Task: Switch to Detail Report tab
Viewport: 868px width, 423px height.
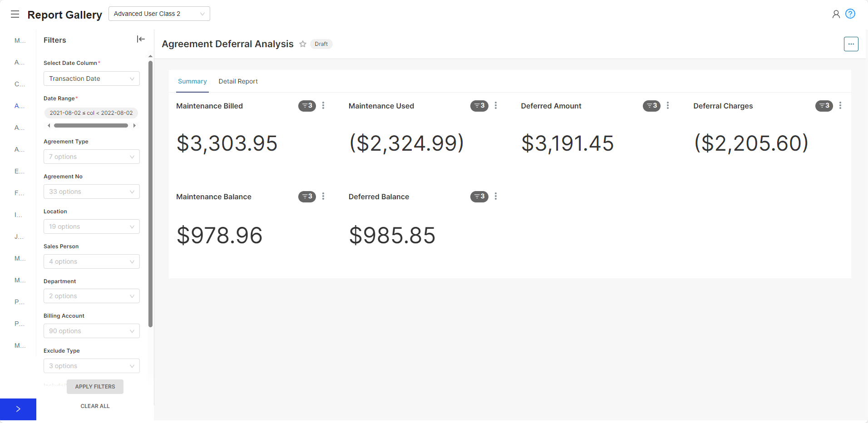Action: click(x=238, y=81)
